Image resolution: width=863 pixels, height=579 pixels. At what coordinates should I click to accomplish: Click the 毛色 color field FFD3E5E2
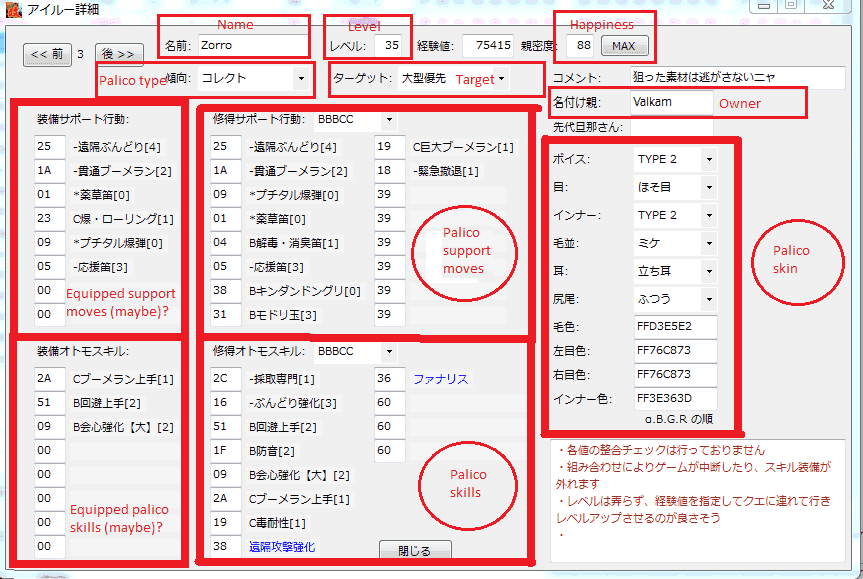[x=676, y=327]
